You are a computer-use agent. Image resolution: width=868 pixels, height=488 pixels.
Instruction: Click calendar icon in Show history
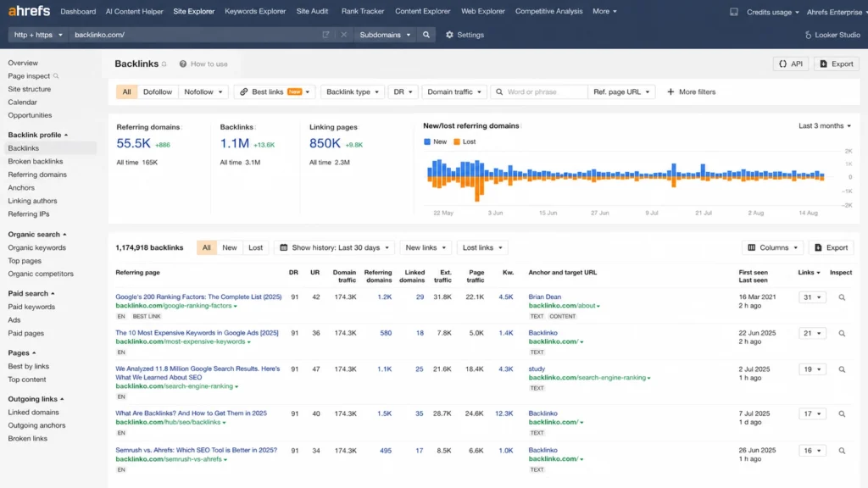pos(283,247)
